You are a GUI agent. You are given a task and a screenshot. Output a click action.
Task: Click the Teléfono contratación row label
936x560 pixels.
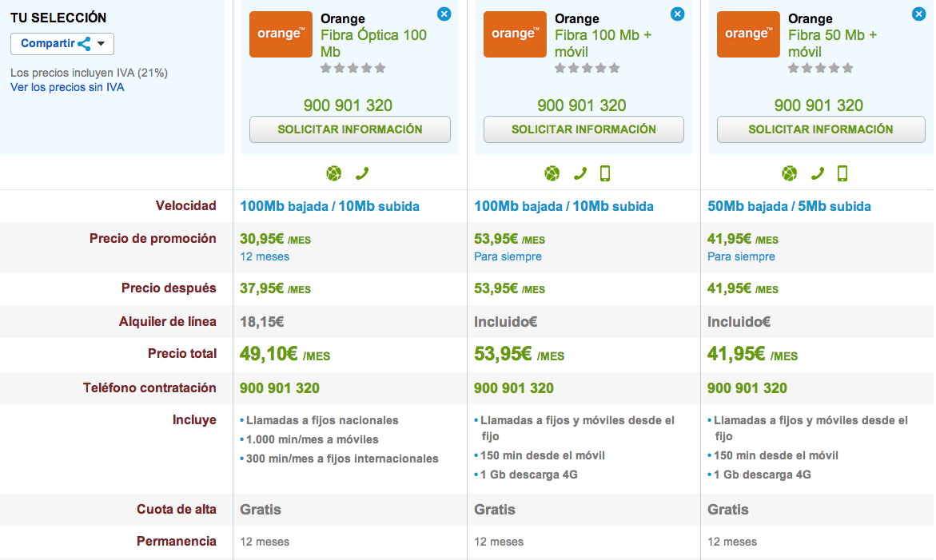[149, 387]
